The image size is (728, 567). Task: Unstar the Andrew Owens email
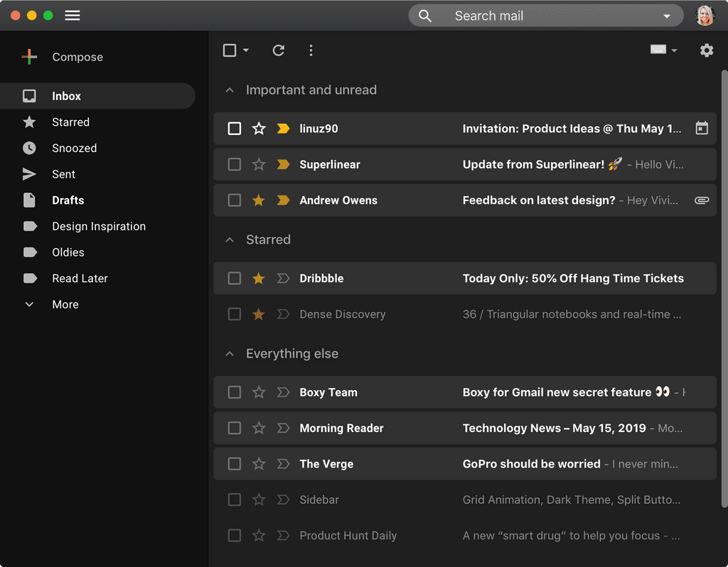259,200
